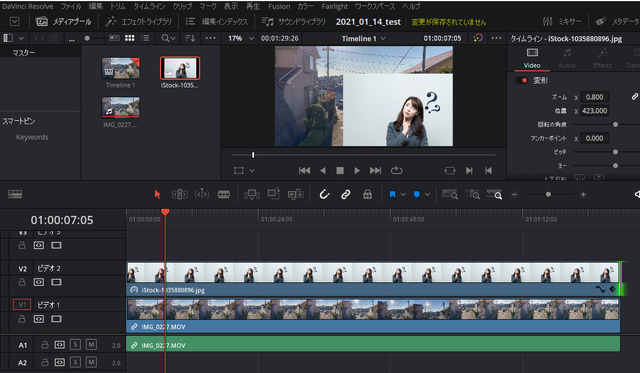Click the Overwrite Clip icon
Image resolution: width=640 pixels, height=373 pixels.
coord(273,194)
